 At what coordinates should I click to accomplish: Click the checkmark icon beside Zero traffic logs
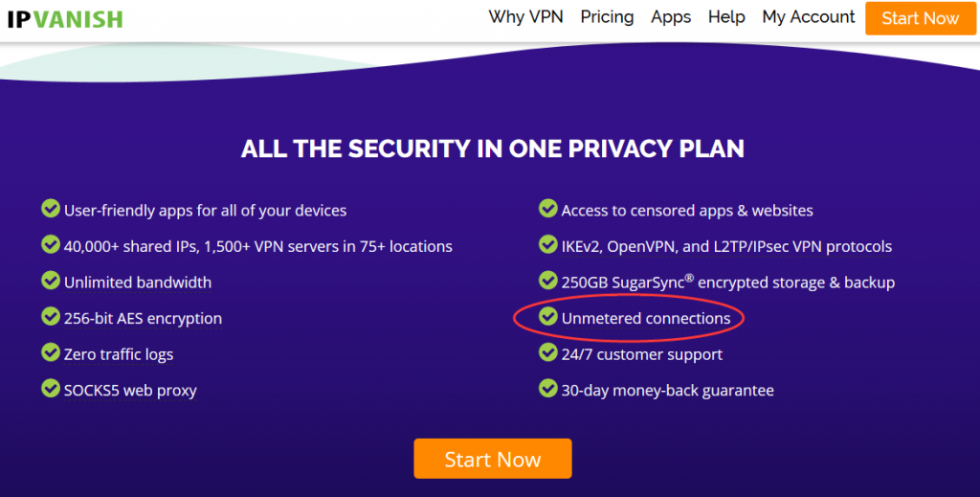point(51,352)
